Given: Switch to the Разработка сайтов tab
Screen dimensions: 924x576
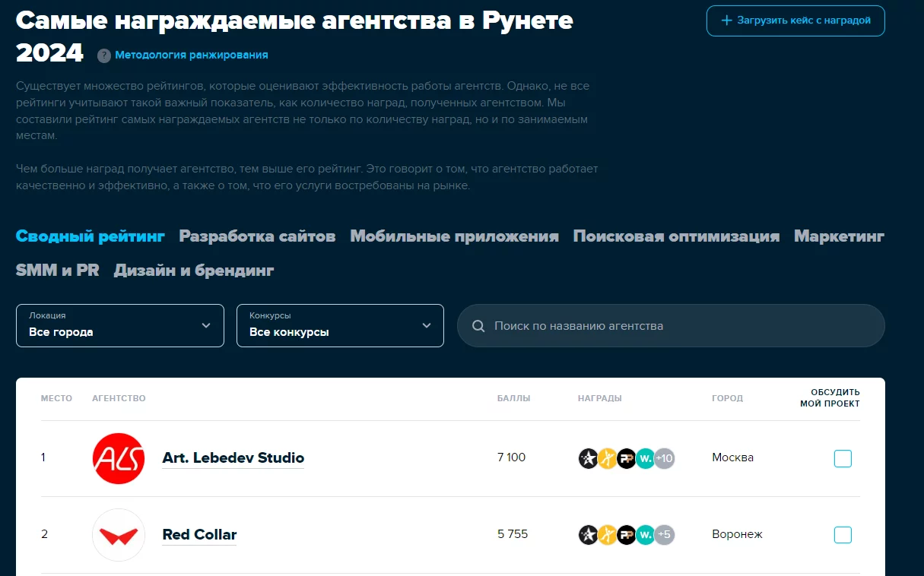Looking at the screenshot, I should (x=257, y=236).
